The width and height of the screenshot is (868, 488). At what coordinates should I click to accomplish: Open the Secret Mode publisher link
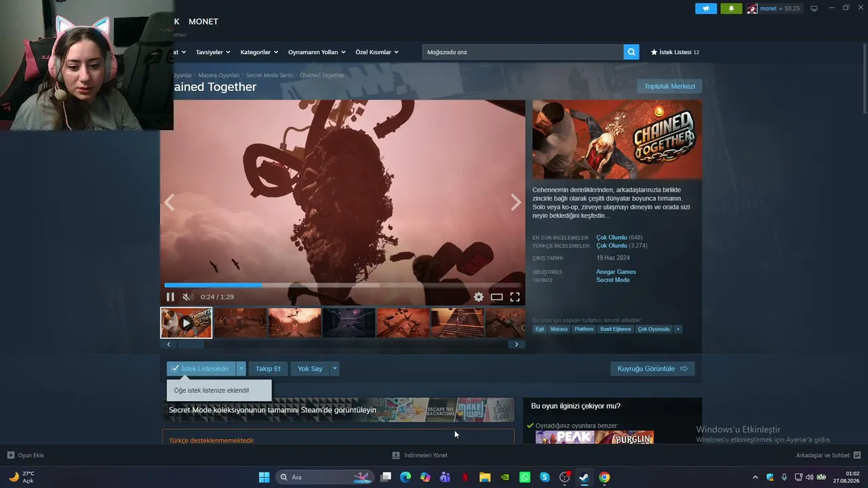(x=613, y=280)
